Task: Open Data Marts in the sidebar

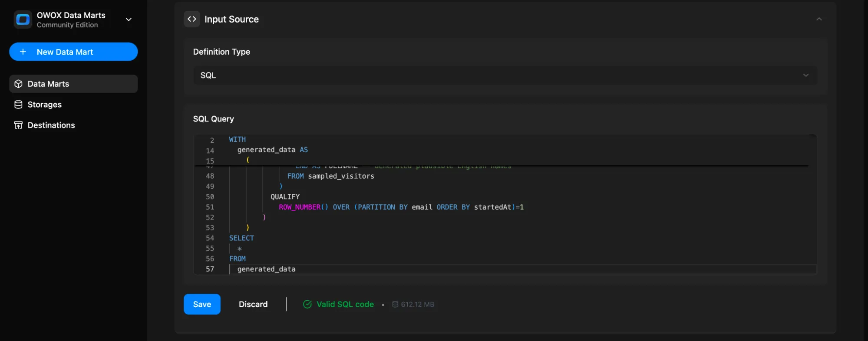Action: pyautogui.click(x=48, y=84)
